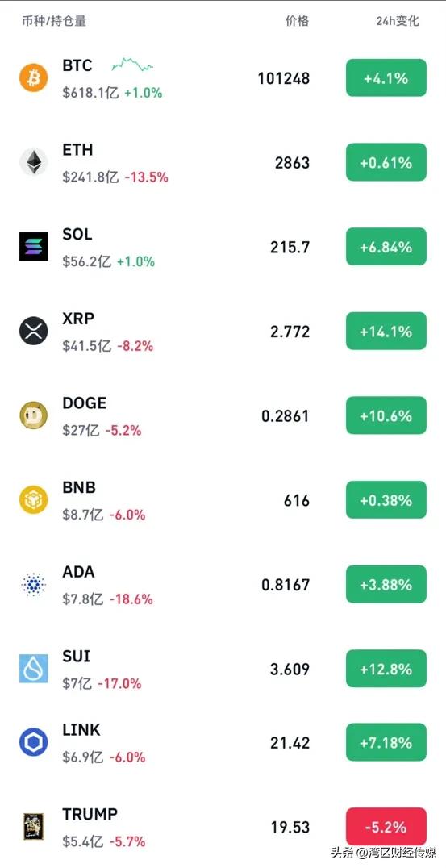Tap the orange Bitcoin coin icon
Screen dimensions: 446x868
(34, 77)
